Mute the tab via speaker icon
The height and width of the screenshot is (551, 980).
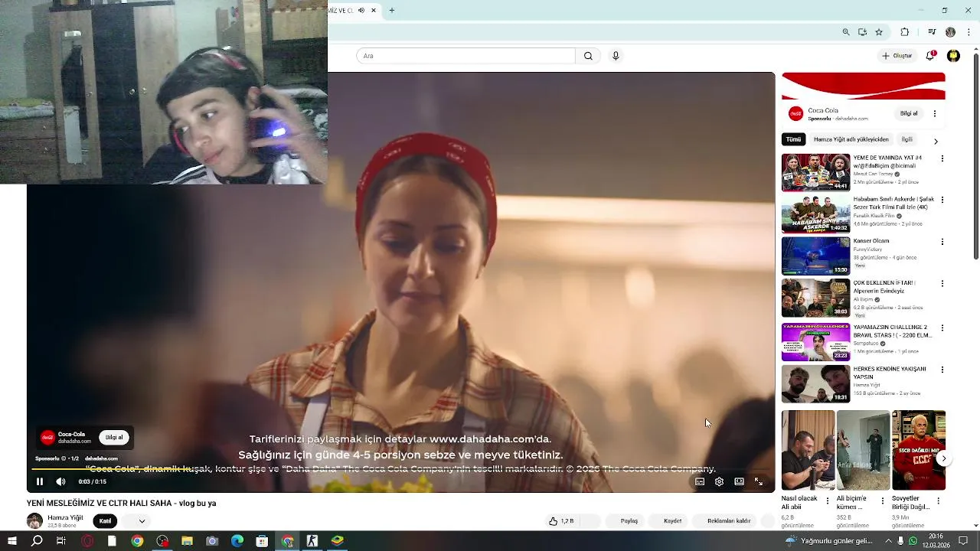coord(361,11)
